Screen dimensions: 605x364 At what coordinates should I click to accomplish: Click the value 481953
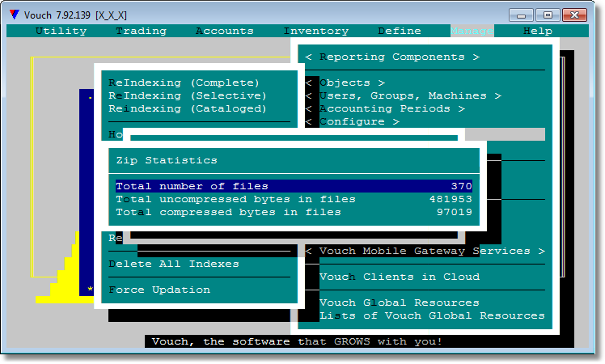point(451,200)
